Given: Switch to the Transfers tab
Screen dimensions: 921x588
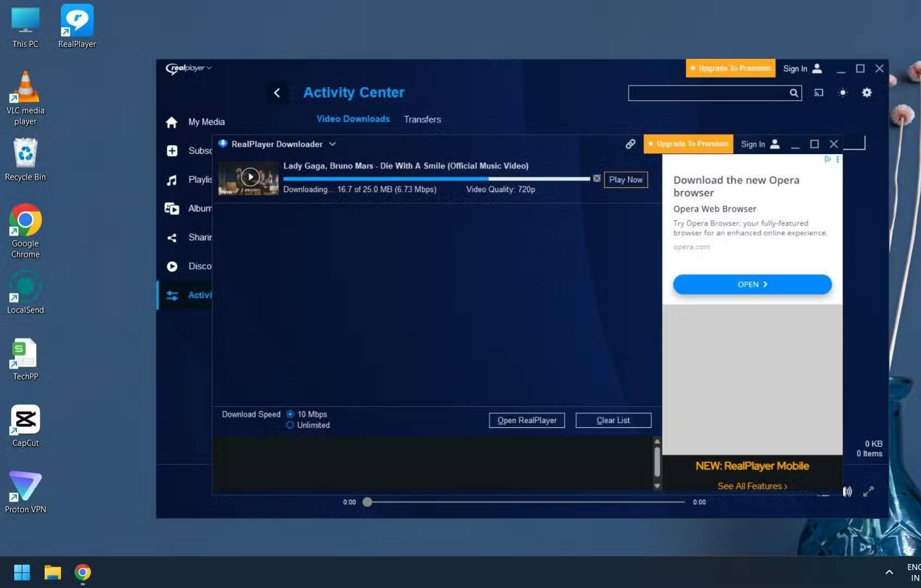Looking at the screenshot, I should point(422,119).
